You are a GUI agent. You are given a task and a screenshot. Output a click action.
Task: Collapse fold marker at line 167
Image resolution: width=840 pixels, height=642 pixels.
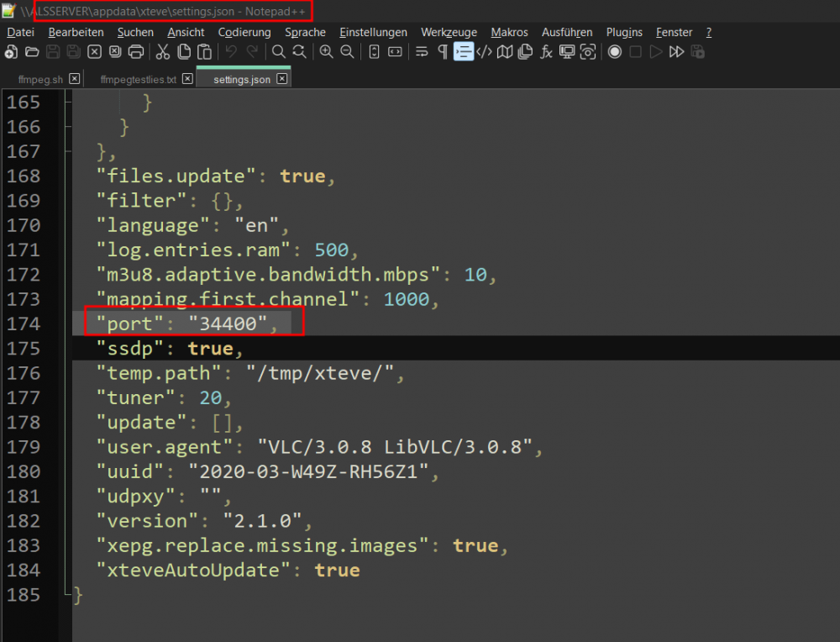[x=67, y=151]
